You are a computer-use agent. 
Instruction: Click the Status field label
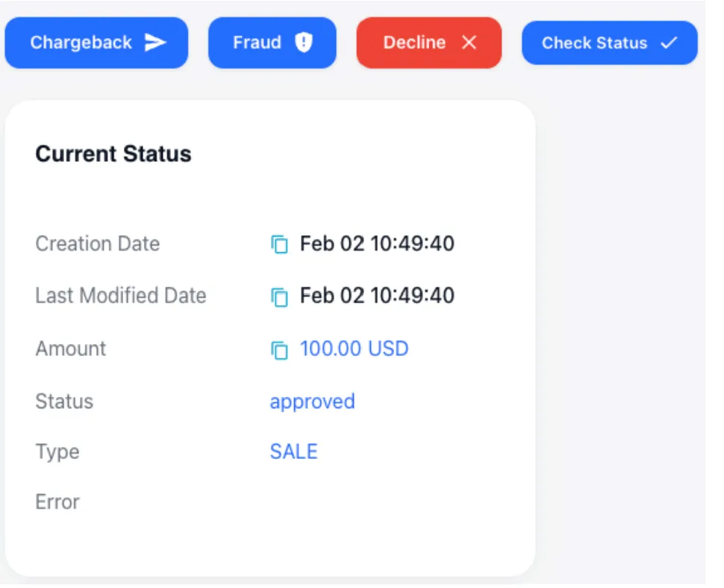64,401
